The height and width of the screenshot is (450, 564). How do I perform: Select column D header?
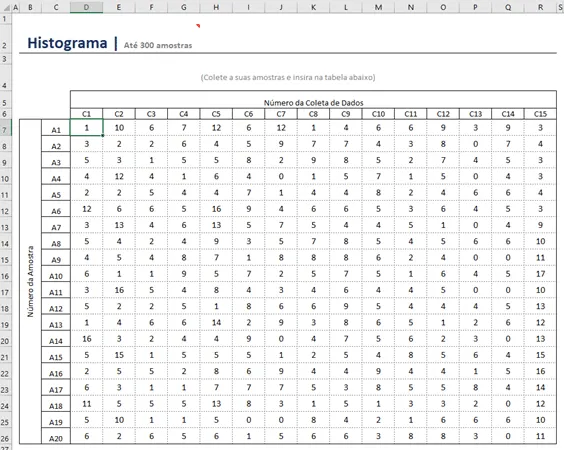86,7
